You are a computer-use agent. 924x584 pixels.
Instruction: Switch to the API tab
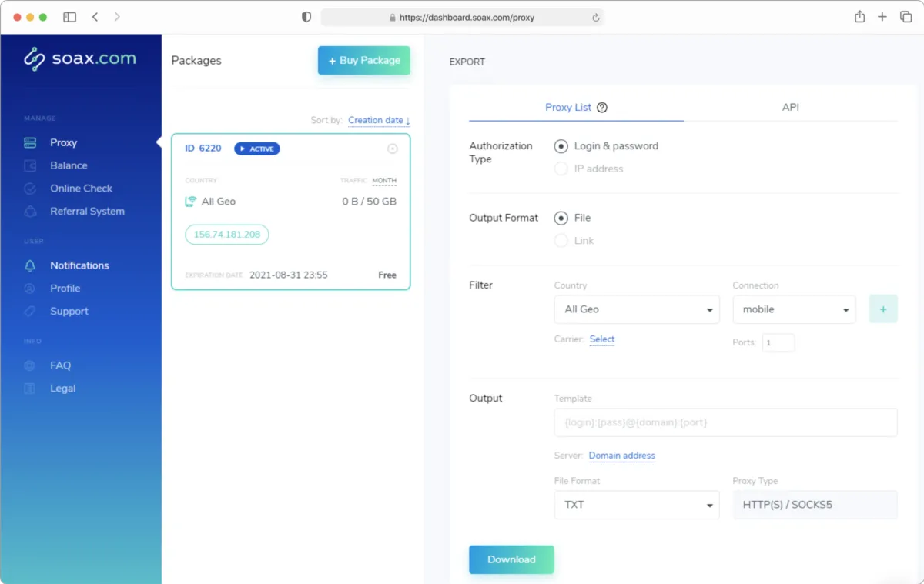(x=790, y=107)
